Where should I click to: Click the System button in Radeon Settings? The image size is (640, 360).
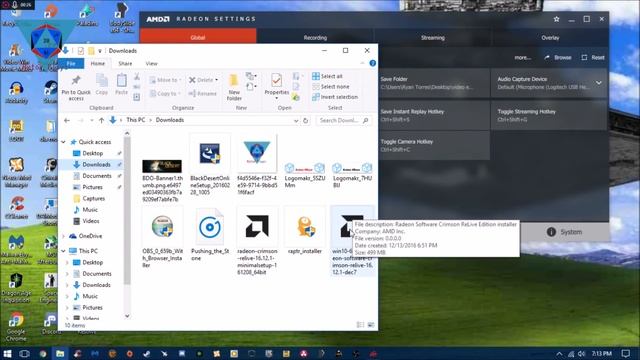(x=565, y=232)
